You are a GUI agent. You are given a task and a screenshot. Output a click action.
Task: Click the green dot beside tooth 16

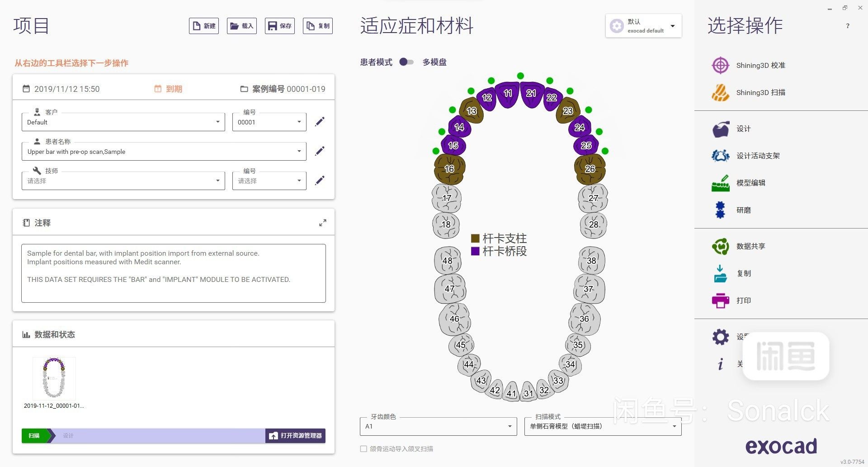(436, 151)
